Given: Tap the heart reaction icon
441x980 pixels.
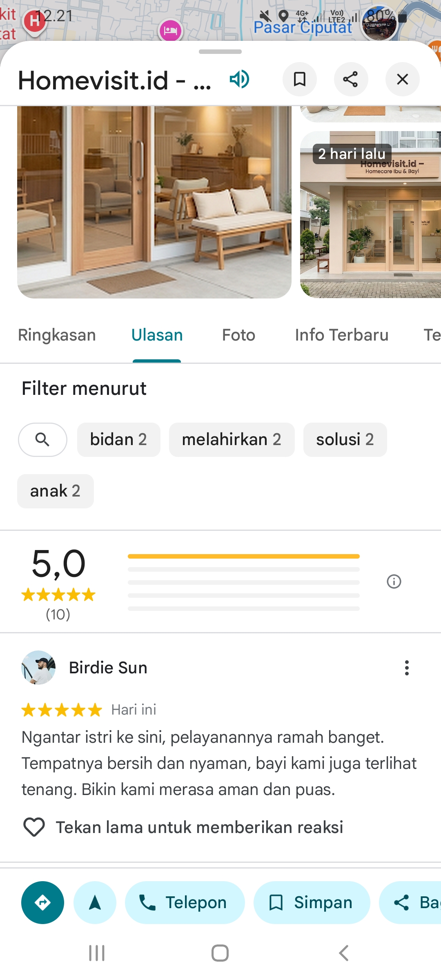Looking at the screenshot, I should pos(34,827).
